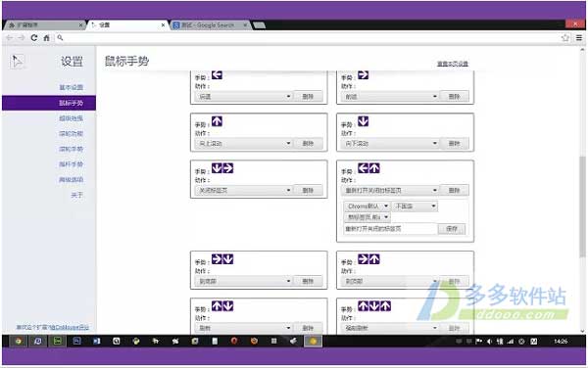This screenshot has width=588, height=368.
Task: Go to the browser home page icon
Action: [x=46, y=38]
